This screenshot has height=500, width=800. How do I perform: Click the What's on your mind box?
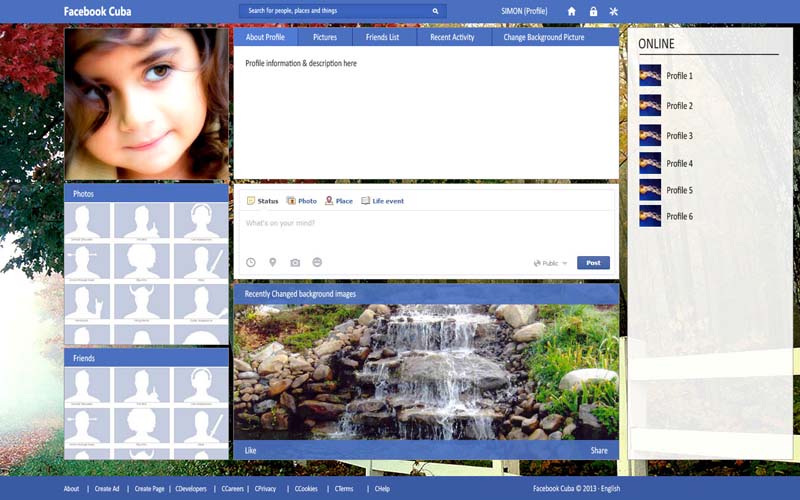tap(427, 232)
